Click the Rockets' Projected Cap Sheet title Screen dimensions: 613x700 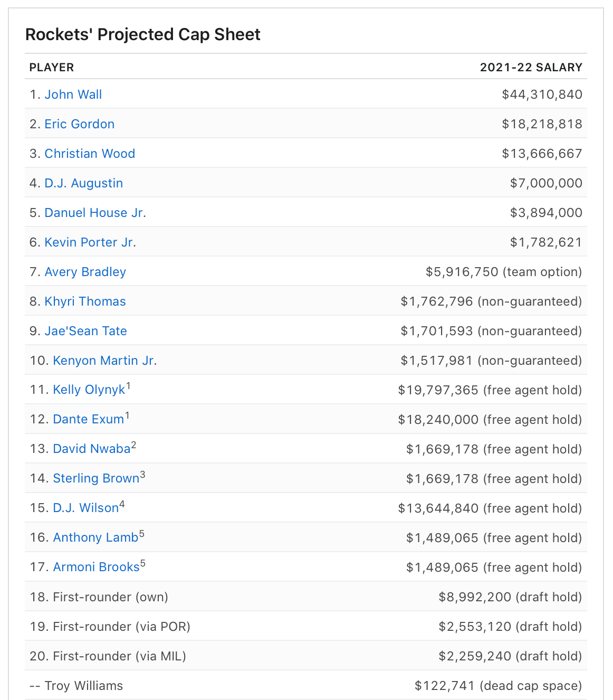[143, 35]
